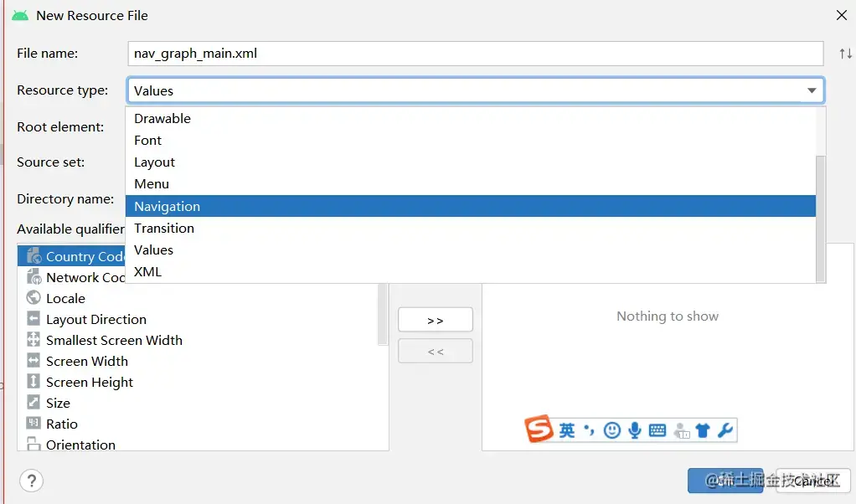Choose Values from the resource type list
The image size is (856, 504).
(x=470, y=249)
